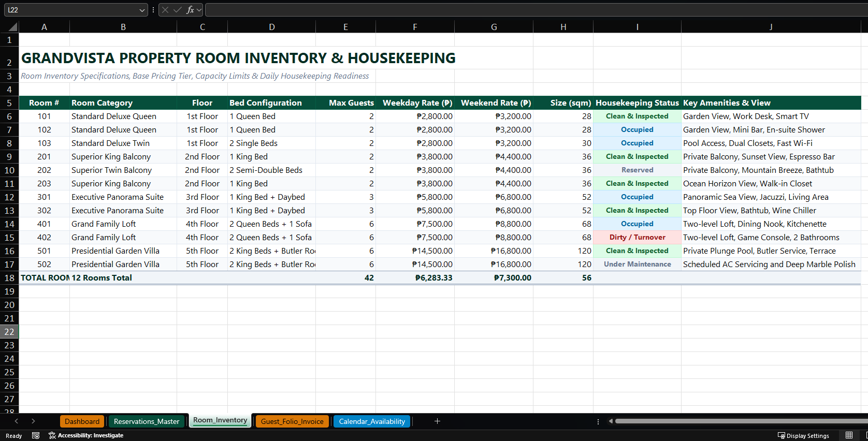Click Superior Twin Balcony category cell
The width and height of the screenshot is (868, 441).
pyautogui.click(x=123, y=170)
